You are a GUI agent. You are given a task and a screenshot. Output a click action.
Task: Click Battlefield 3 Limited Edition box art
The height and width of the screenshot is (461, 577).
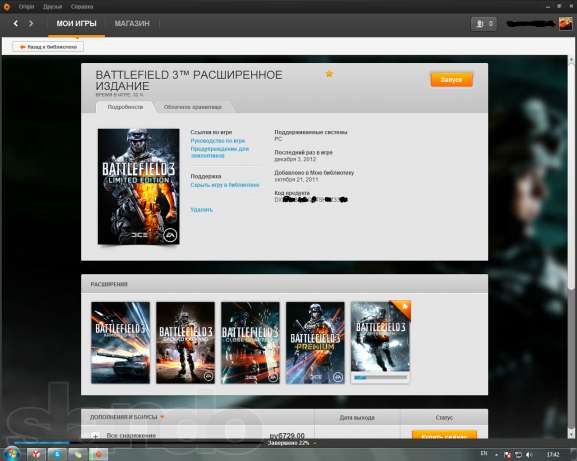coord(138,186)
